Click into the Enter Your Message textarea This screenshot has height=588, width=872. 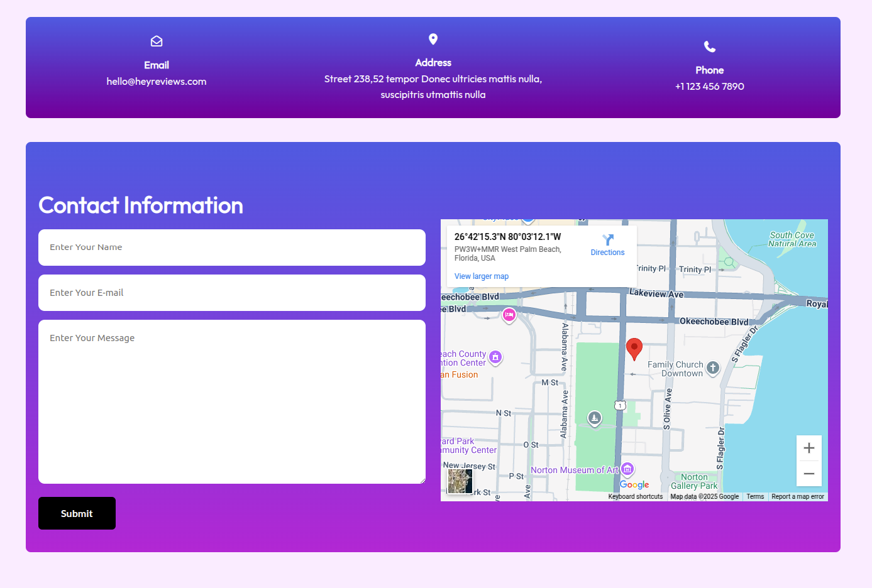(232, 402)
